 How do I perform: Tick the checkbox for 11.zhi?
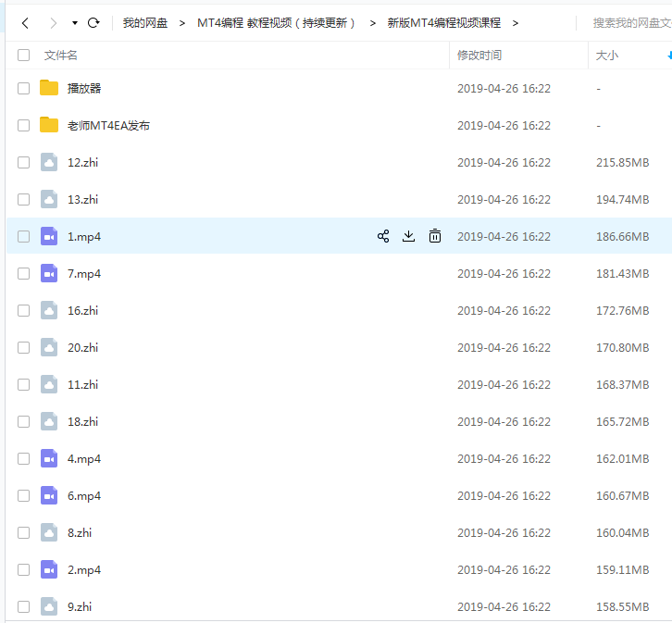click(23, 385)
